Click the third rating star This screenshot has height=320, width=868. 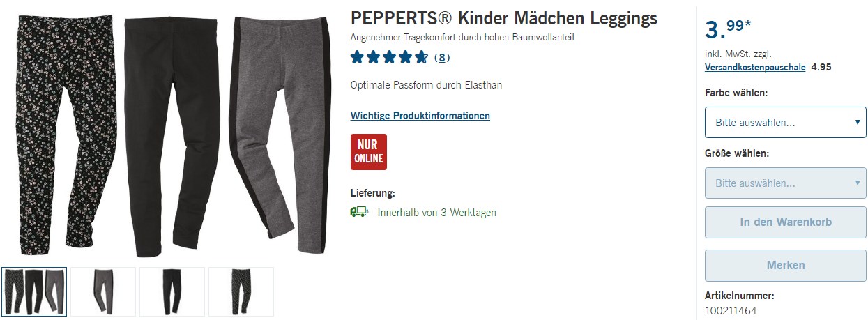point(389,57)
